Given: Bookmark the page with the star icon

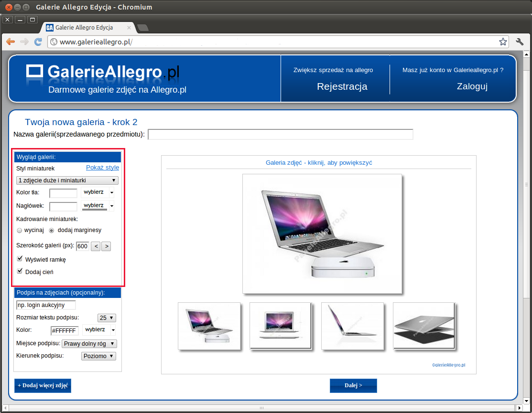Looking at the screenshot, I should (x=503, y=42).
